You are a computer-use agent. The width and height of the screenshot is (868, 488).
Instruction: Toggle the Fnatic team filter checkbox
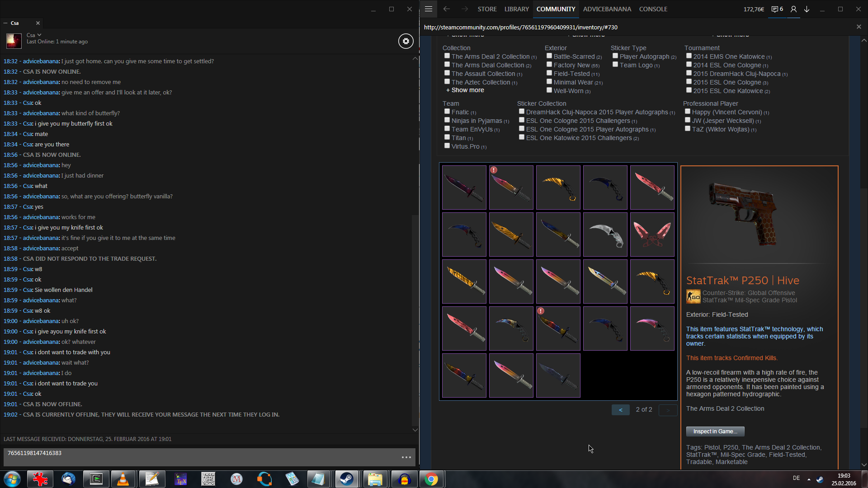tap(447, 112)
